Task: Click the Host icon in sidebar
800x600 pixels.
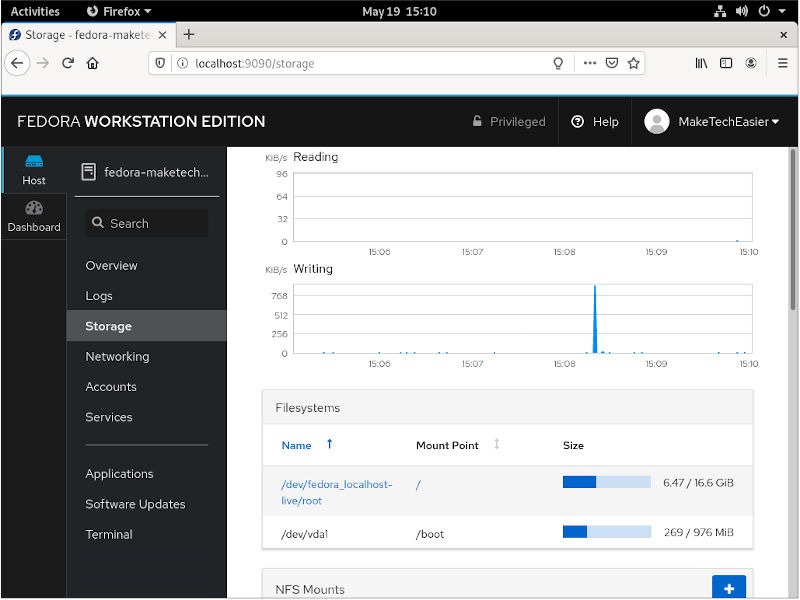Action: pos(34,162)
